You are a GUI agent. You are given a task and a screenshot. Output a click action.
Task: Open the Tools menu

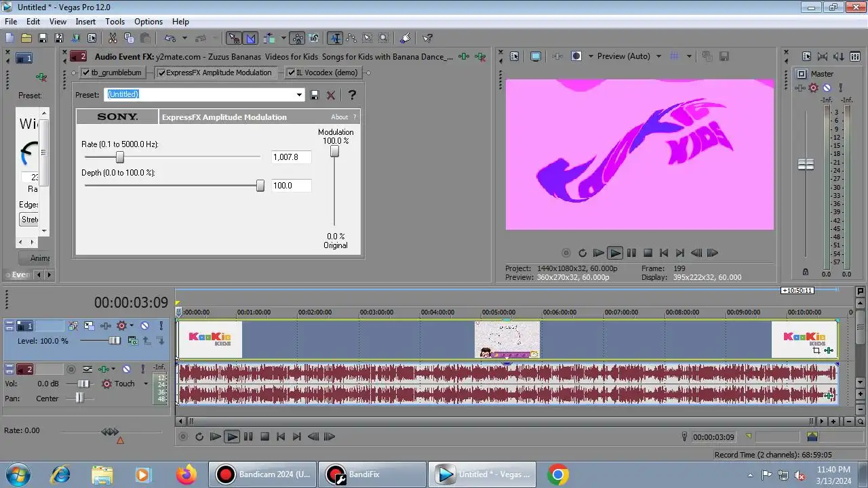tap(115, 22)
